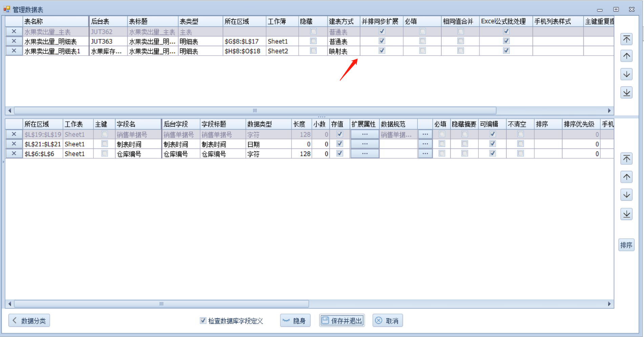Move selected field to bottom of list

click(626, 214)
